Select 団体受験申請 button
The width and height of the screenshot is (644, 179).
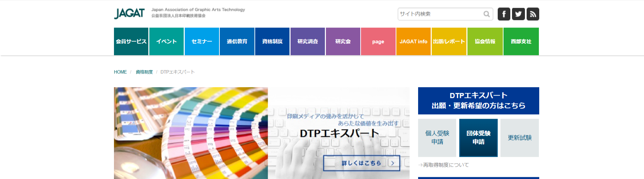pos(478,138)
